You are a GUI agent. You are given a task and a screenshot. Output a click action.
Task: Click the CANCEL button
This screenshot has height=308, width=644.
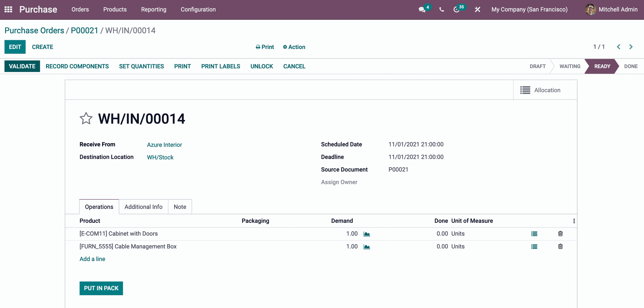[294, 66]
